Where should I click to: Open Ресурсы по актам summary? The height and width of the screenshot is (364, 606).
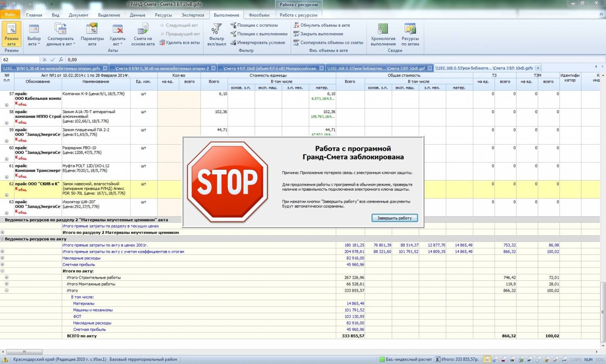tap(410, 34)
